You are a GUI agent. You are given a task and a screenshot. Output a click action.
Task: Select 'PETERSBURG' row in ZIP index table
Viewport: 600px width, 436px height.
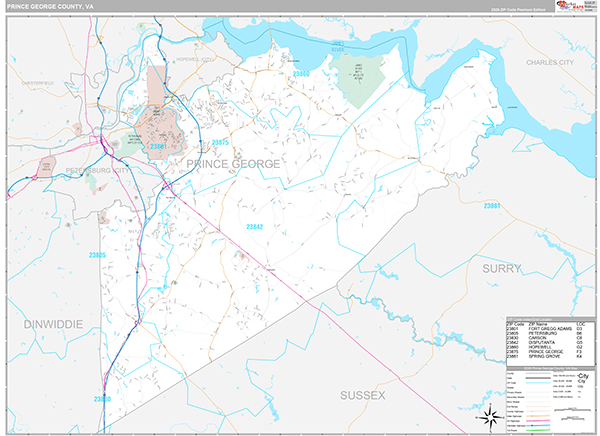pyautogui.click(x=548, y=333)
